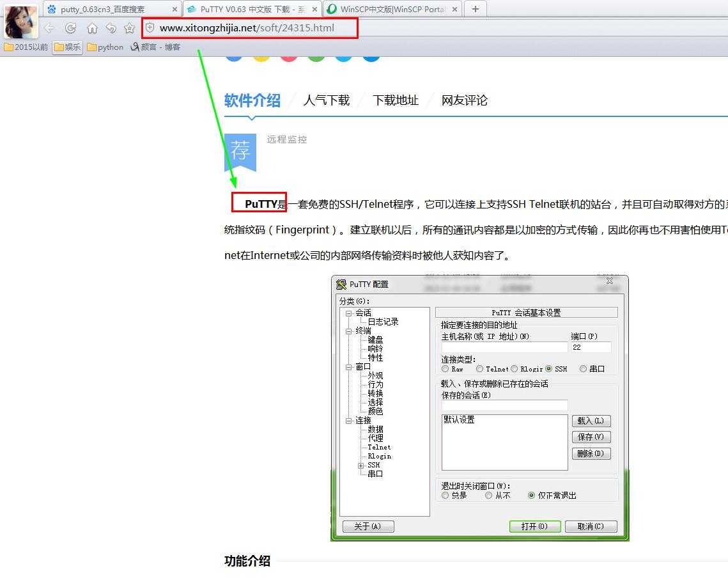Viewport: 728px width, 587px height.
Task: Close the WinSCP中文版 tab
Action: point(454,10)
